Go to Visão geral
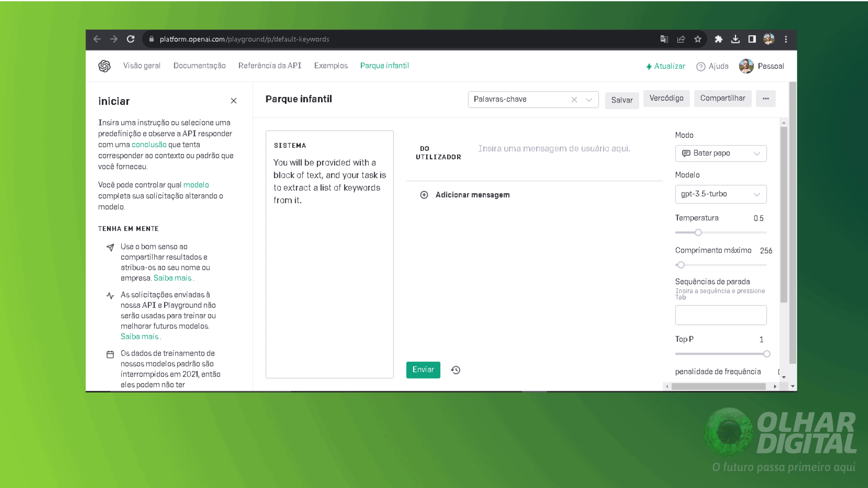The width and height of the screenshot is (868, 488). click(142, 66)
